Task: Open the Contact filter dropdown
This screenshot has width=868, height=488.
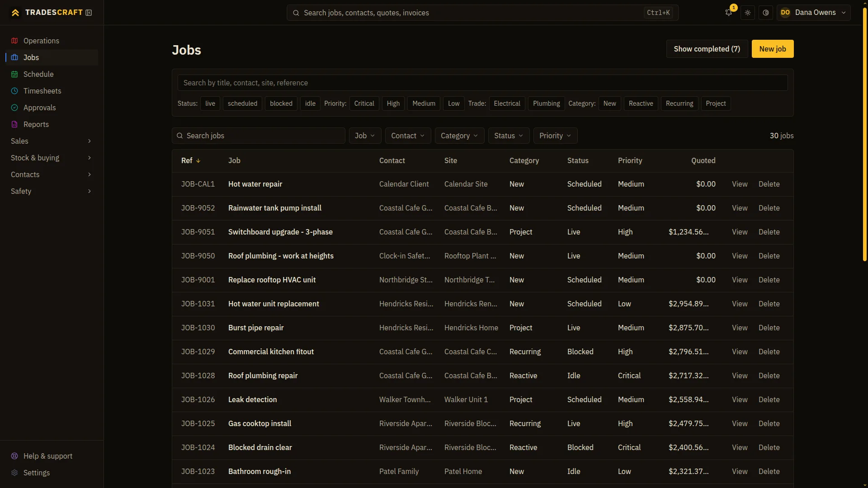Action: [408, 136]
